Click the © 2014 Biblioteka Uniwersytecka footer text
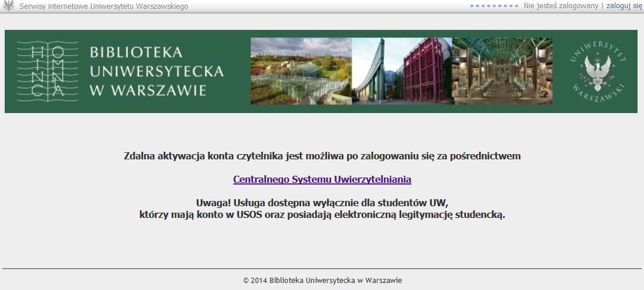The height and width of the screenshot is (290, 644). tap(322, 281)
